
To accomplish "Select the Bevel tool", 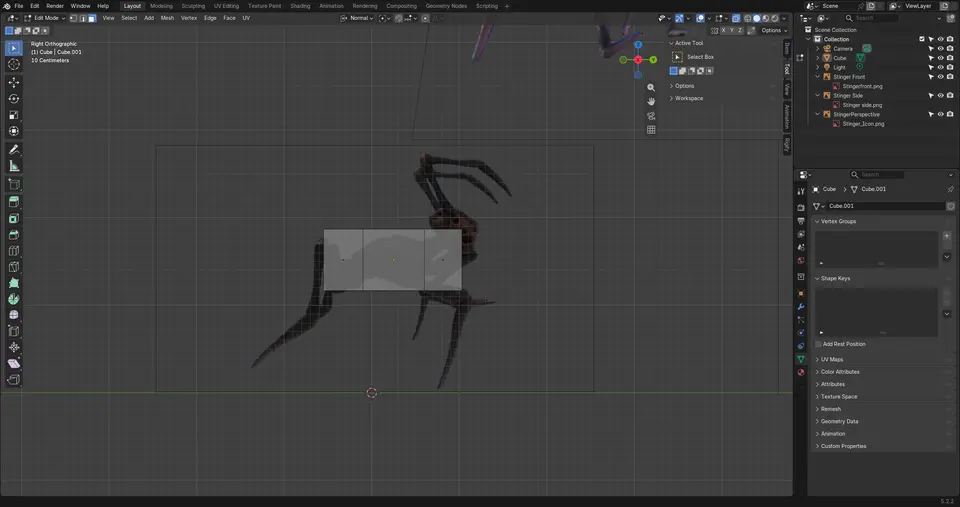I will (13, 235).
